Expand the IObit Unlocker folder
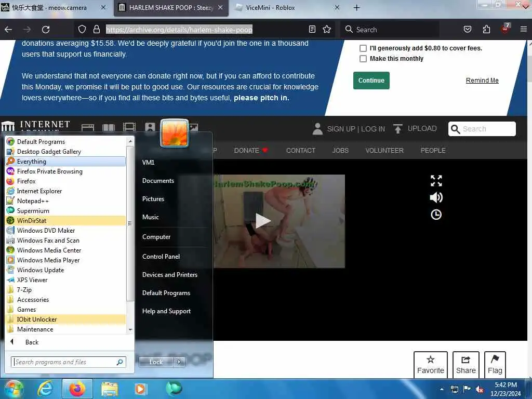 [x=65, y=320]
